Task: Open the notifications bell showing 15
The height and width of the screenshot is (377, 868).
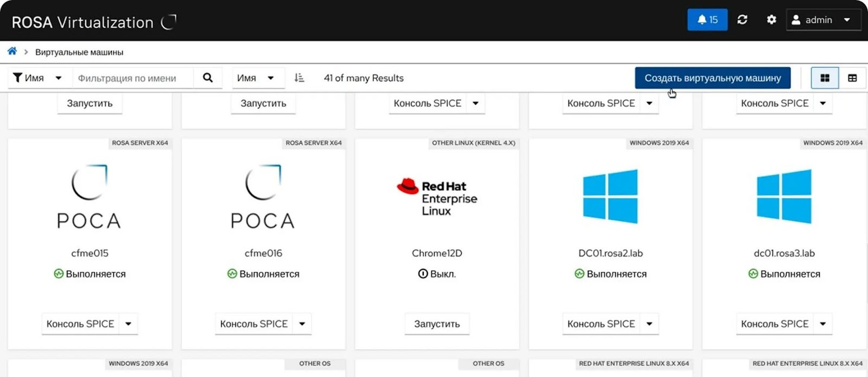Action: [x=707, y=20]
